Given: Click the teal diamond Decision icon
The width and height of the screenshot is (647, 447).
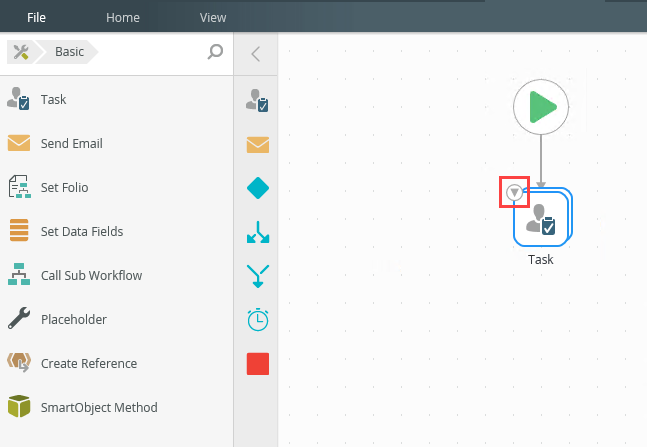Looking at the screenshot, I should coord(258,188).
